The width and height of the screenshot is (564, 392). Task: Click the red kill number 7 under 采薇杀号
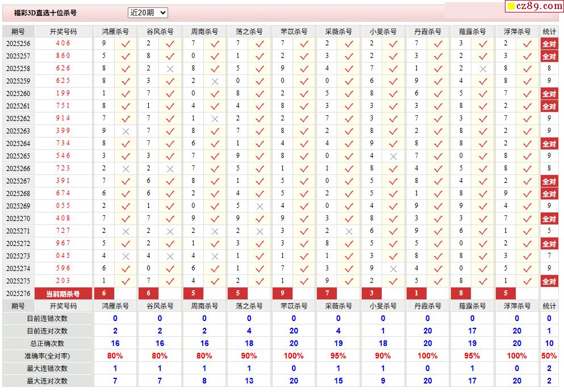(327, 294)
